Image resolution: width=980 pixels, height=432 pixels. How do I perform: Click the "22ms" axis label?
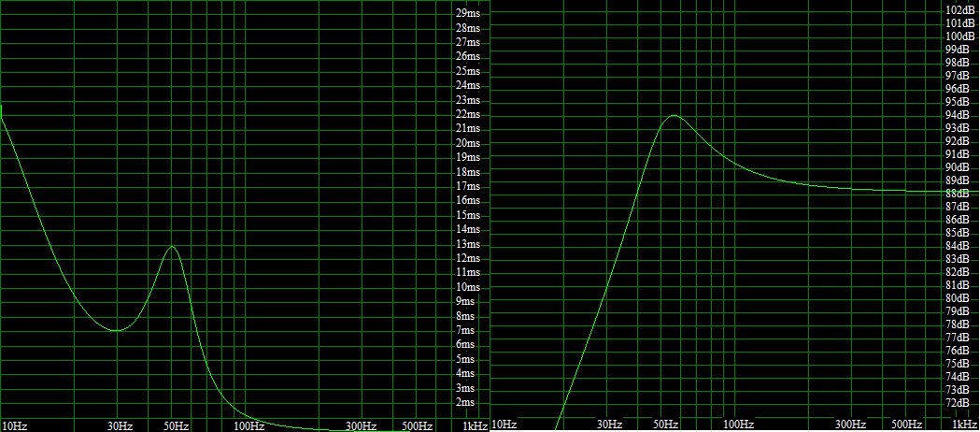(x=468, y=114)
